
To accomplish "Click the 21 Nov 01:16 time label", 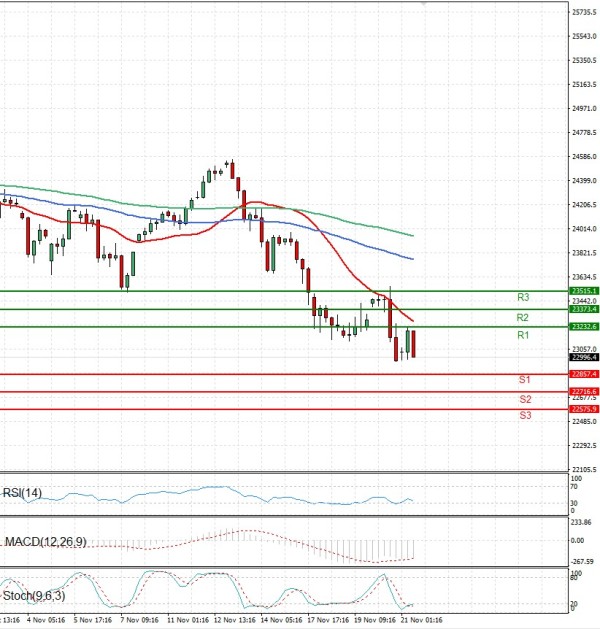I will [x=419, y=619].
